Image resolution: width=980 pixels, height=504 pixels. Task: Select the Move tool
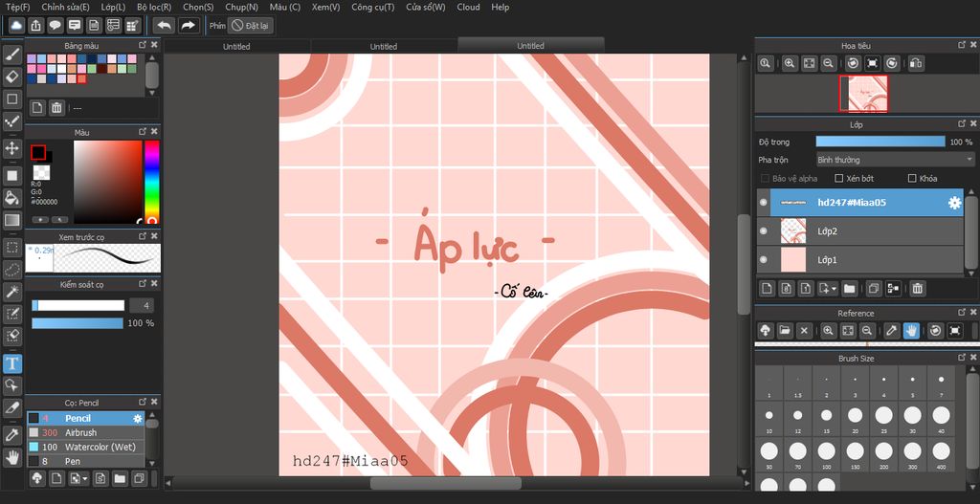[x=11, y=148]
